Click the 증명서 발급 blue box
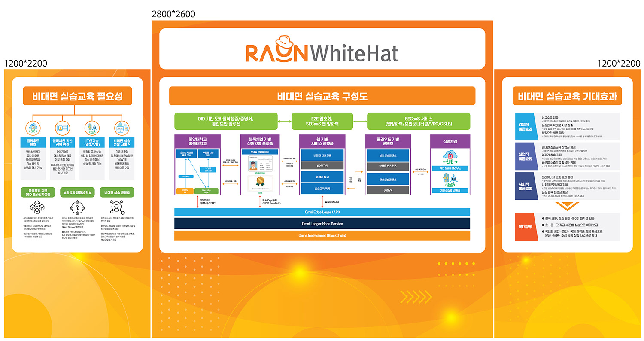The image size is (644, 341). 322,177
